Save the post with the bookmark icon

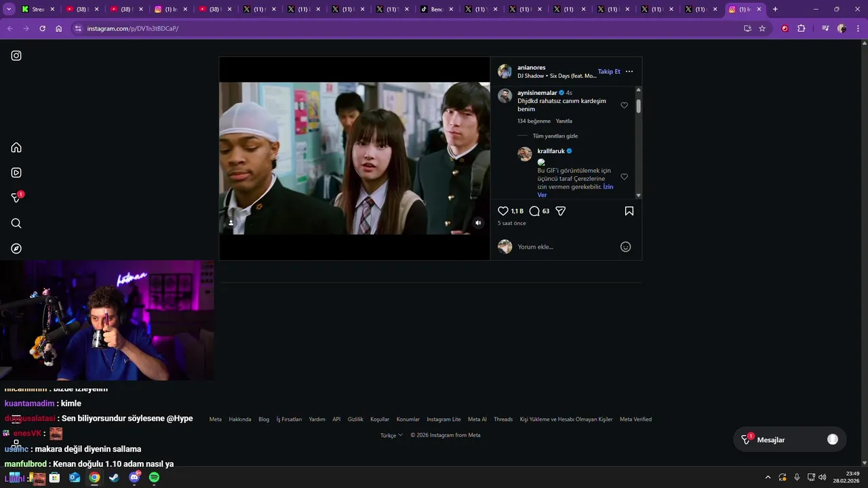pos(629,211)
